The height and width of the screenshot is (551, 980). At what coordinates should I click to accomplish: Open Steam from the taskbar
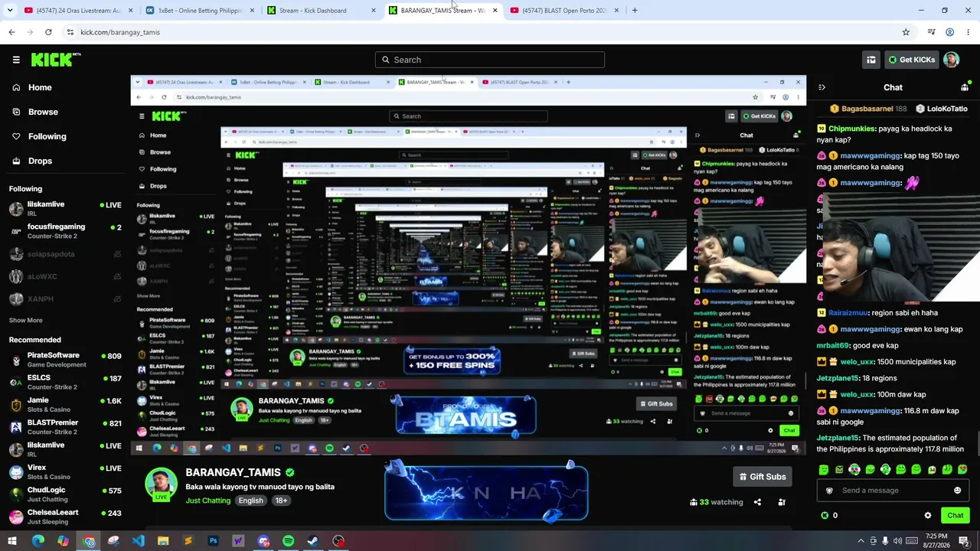tap(313, 542)
